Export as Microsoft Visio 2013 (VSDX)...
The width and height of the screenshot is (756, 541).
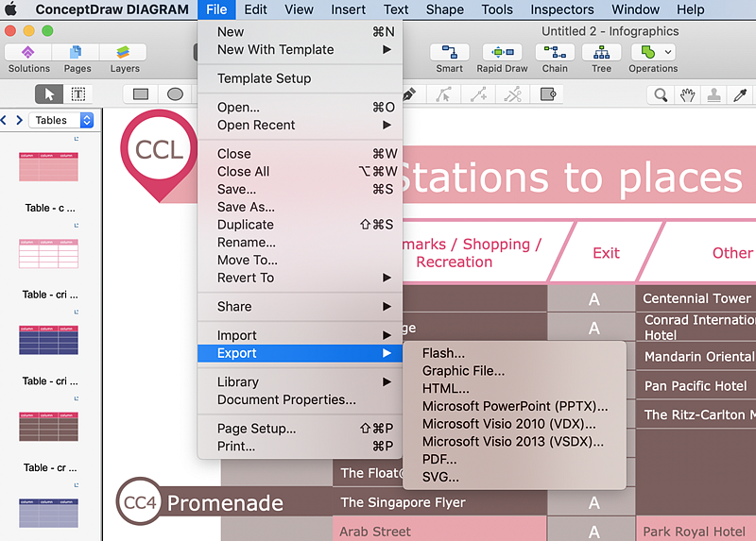click(514, 442)
